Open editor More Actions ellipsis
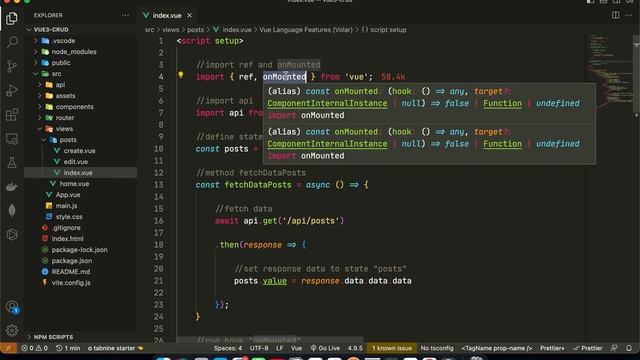The width and height of the screenshot is (640, 360). click(629, 15)
